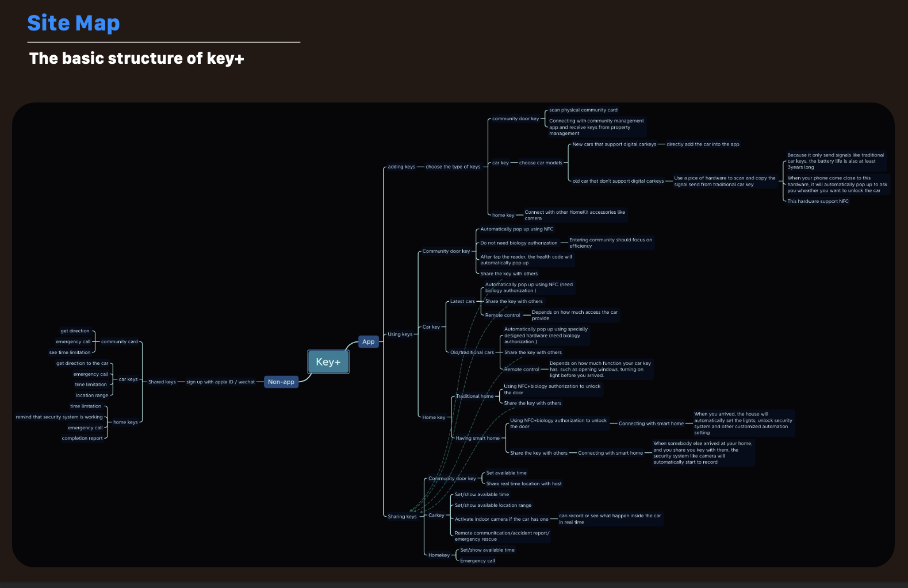Viewport: 908px width, 588px height.
Task: Click 'sign up with apple ID / wechat' node
Action: (220, 382)
